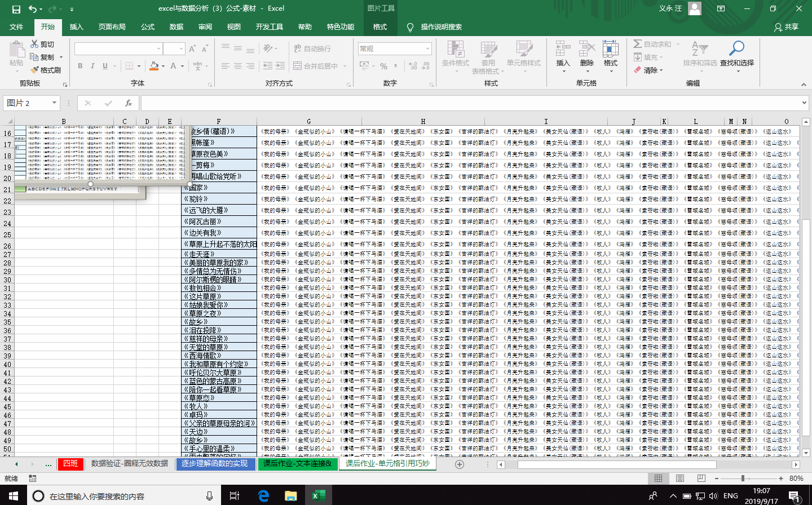This screenshot has height=505, width=812.
Task: Click the Copy icon in clipboard group
Action: click(x=35, y=57)
